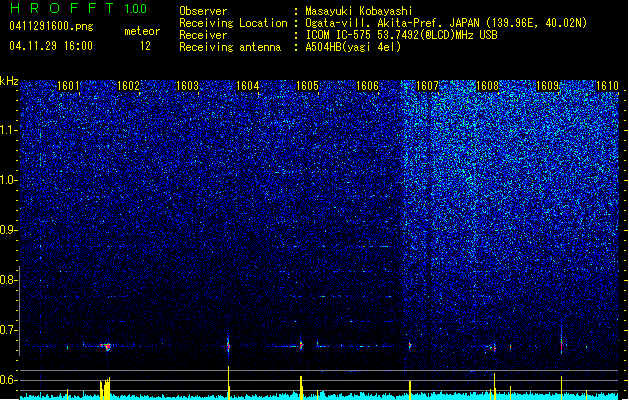Click the meteor count 12

click(x=145, y=46)
